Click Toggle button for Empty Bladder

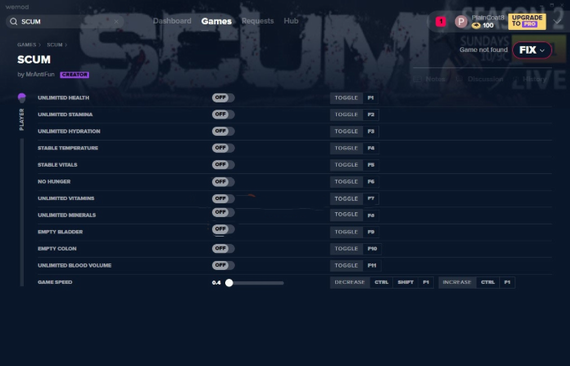[x=346, y=232]
